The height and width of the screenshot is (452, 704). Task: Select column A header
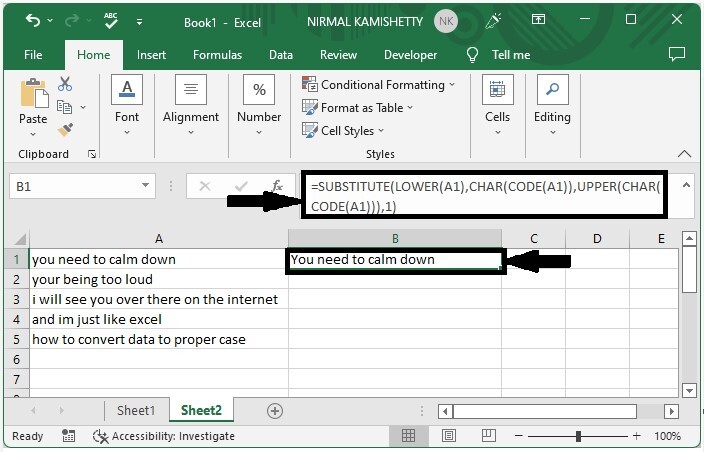(159, 238)
